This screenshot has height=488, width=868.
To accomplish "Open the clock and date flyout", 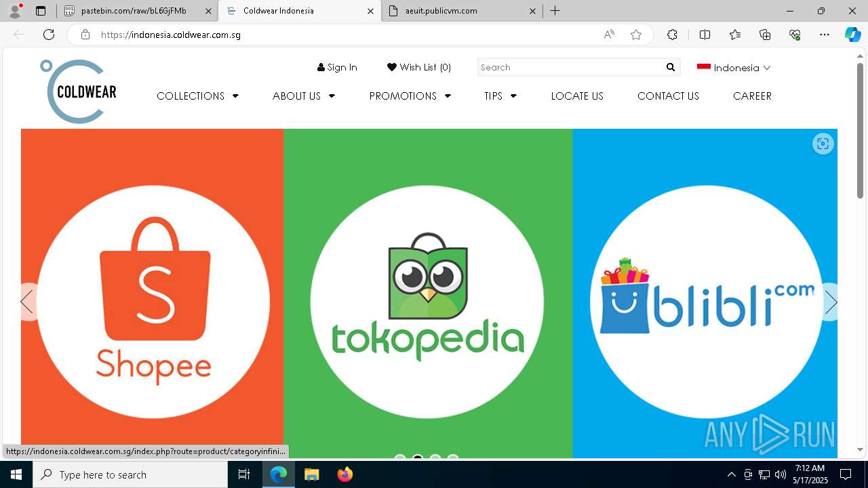I will [x=811, y=474].
